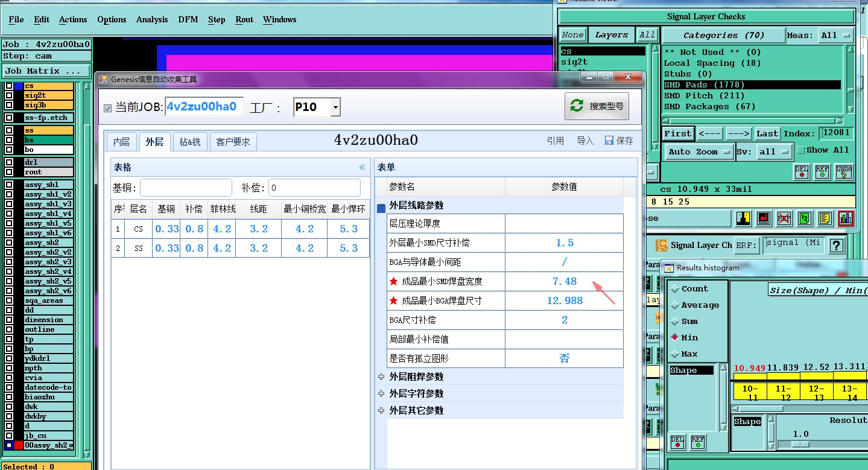868x470 pixels.
Task: Open the File menu
Action: [16, 19]
